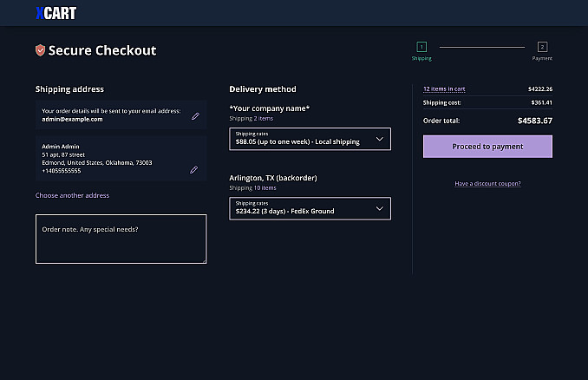Grab the order note resize handle
Image resolution: width=588 pixels, height=380 pixels.
[x=204, y=259]
